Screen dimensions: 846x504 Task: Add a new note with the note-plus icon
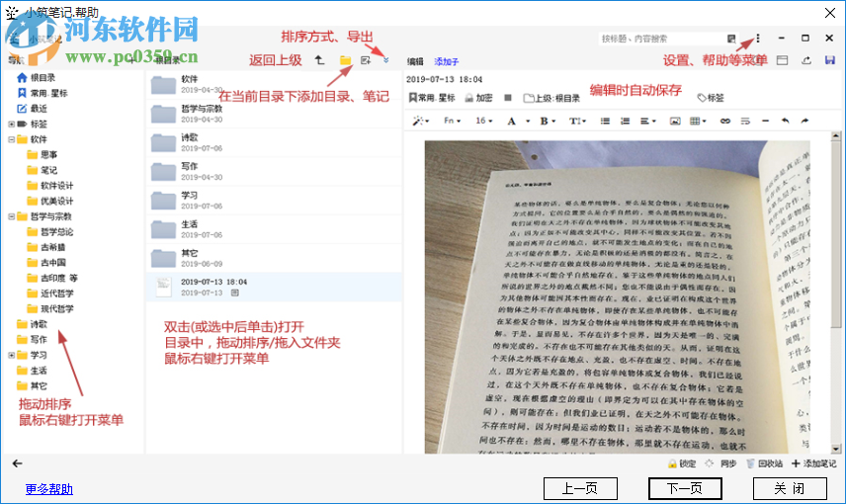[366, 60]
